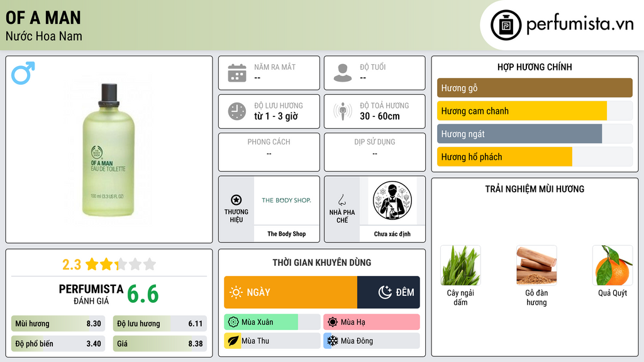Click the Gỗ đàn hương note image
644x362 pixels.
click(x=536, y=265)
